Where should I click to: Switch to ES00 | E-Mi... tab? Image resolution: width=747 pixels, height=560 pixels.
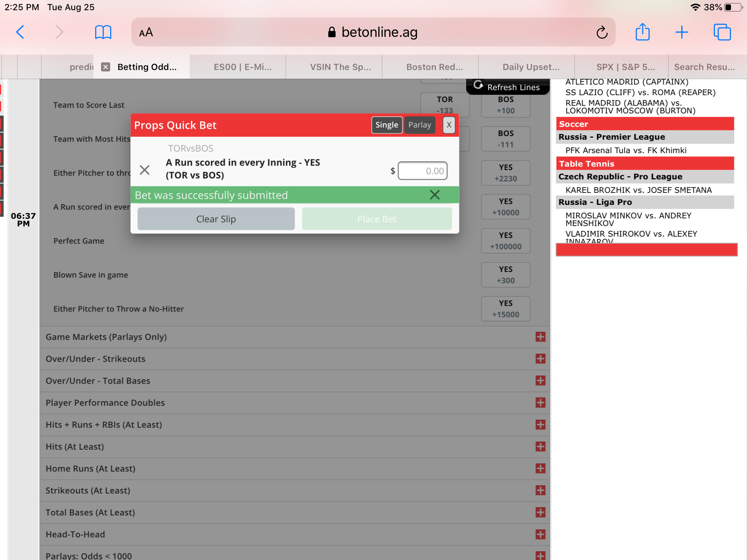[238, 67]
